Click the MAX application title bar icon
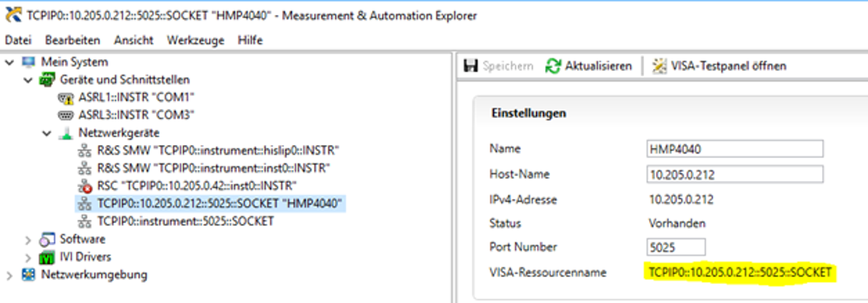The image size is (868, 303). point(12,15)
